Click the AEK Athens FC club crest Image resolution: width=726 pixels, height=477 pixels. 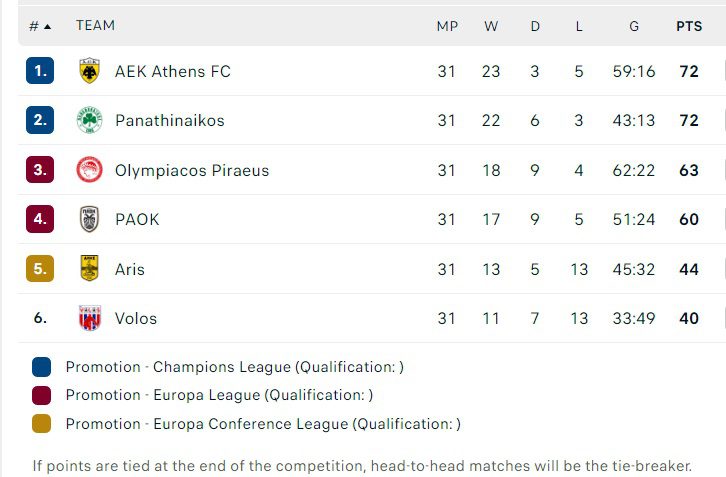pos(89,71)
